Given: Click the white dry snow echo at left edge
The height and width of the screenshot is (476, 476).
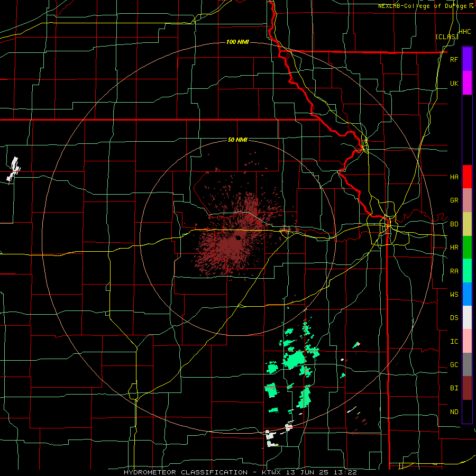Looking at the screenshot, I should tap(13, 169).
